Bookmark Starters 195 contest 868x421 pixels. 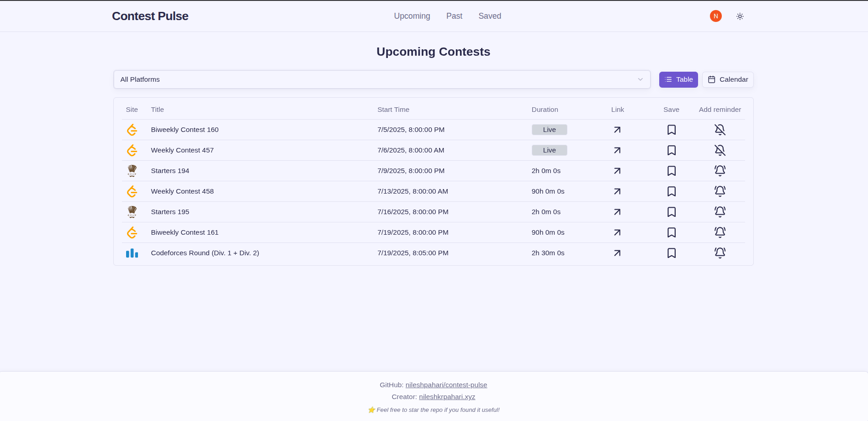coord(672,212)
